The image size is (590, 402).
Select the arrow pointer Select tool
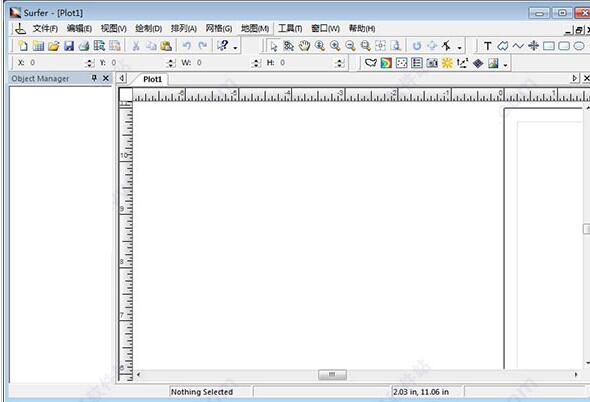[274, 46]
